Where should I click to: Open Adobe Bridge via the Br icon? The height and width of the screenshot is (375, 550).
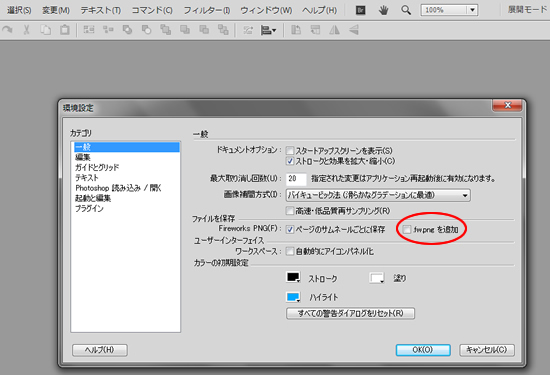pyautogui.click(x=361, y=10)
